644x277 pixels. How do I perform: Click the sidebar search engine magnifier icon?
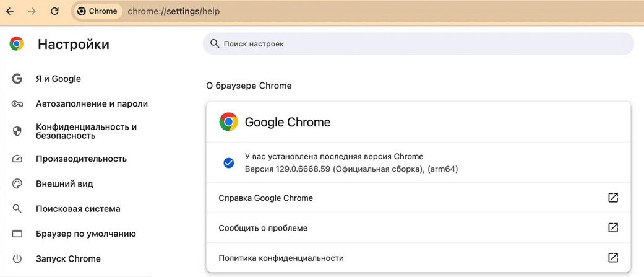[17, 209]
